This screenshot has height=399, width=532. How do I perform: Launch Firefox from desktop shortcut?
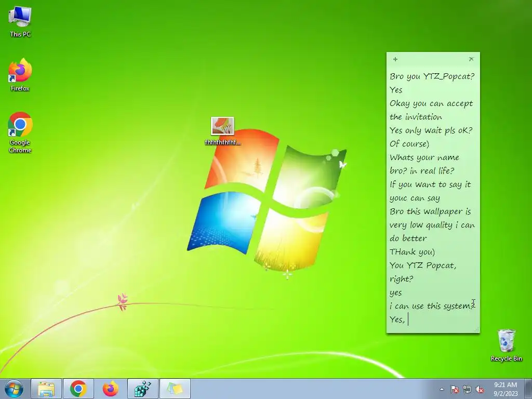point(20,75)
